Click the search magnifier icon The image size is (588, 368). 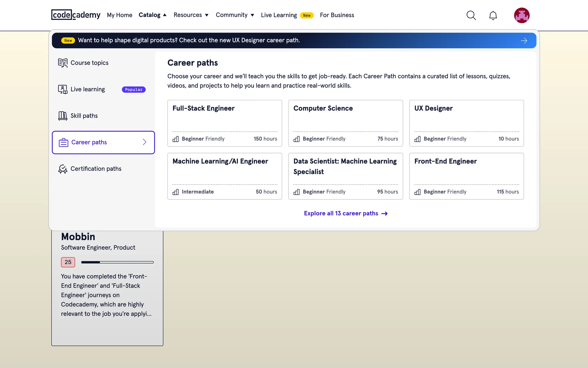tap(471, 15)
